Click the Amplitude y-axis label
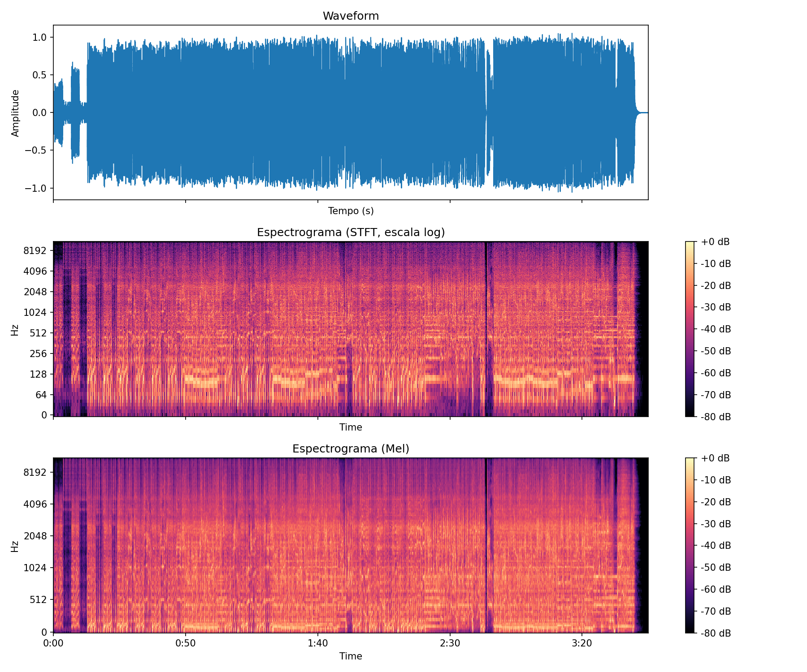807x672 pixels. [15, 113]
